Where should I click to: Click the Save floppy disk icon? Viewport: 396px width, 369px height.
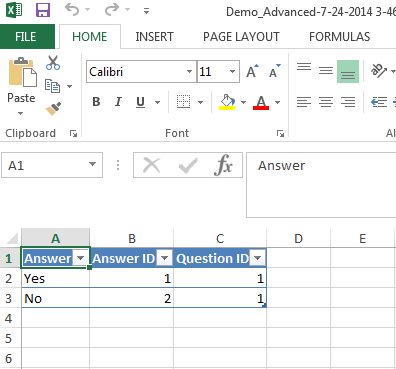click(43, 10)
